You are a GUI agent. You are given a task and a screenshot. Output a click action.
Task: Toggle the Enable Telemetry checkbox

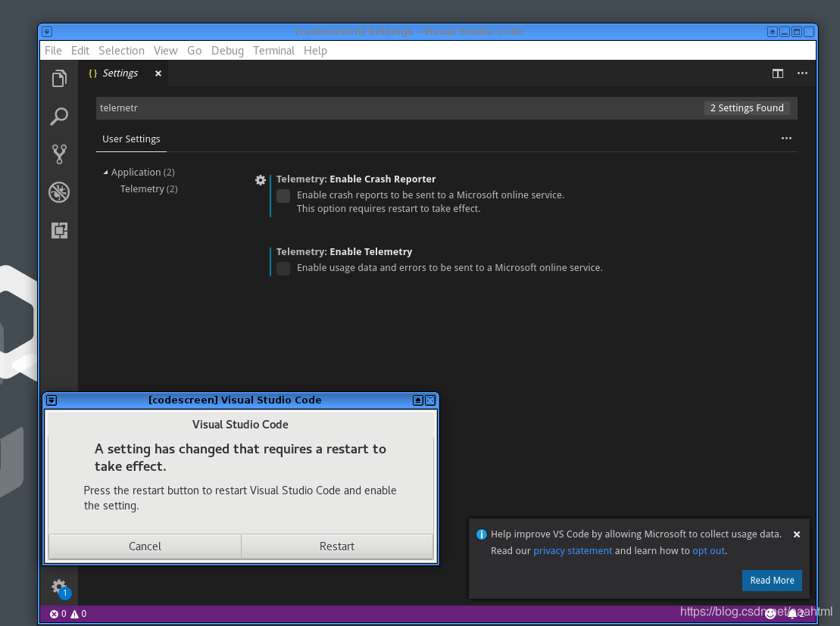(x=283, y=268)
